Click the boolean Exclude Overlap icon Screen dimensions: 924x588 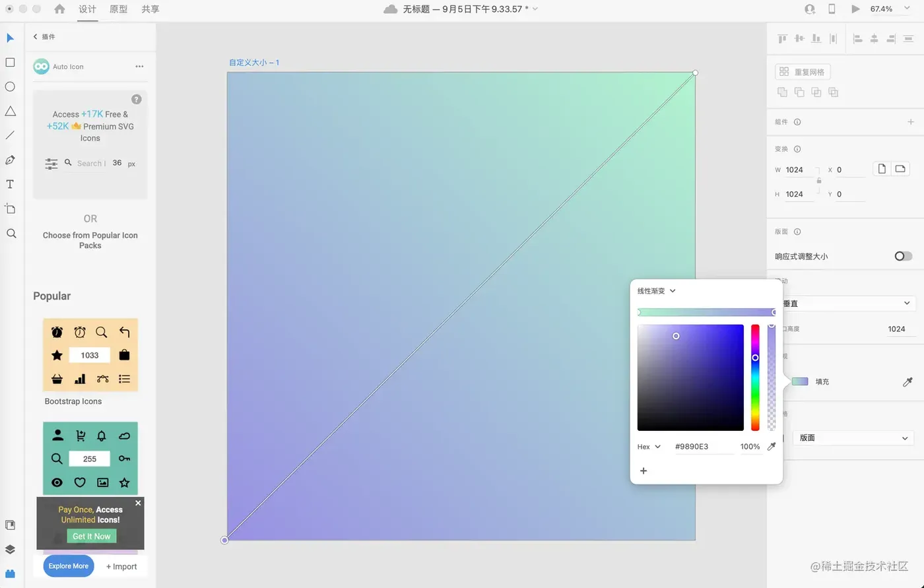pyautogui.click(x=834, y=92)
